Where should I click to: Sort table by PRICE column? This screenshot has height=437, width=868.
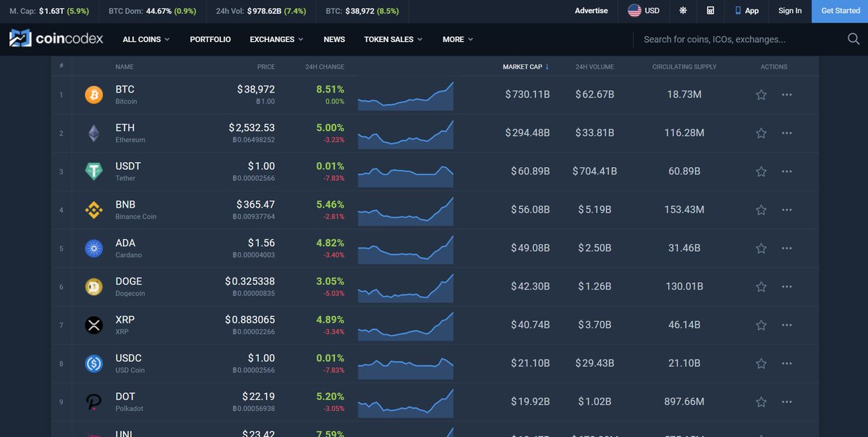266,67
